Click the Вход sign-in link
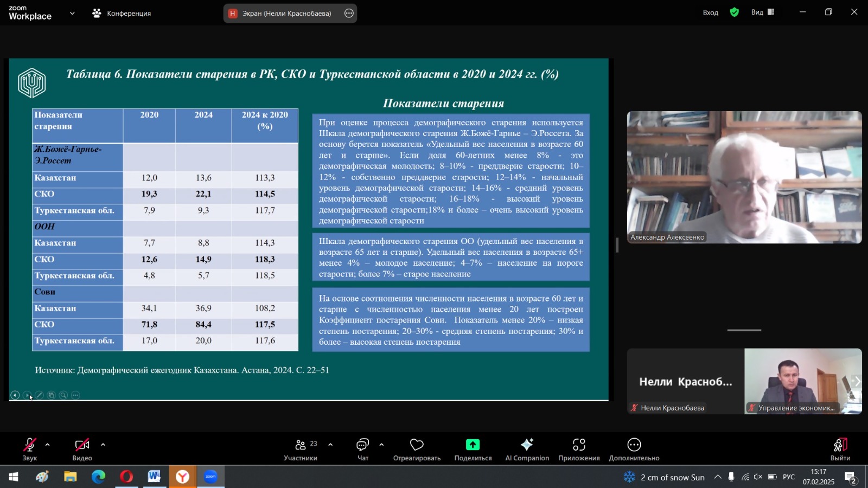The height and width of the screenshot is (488, 868). point(710,12)
